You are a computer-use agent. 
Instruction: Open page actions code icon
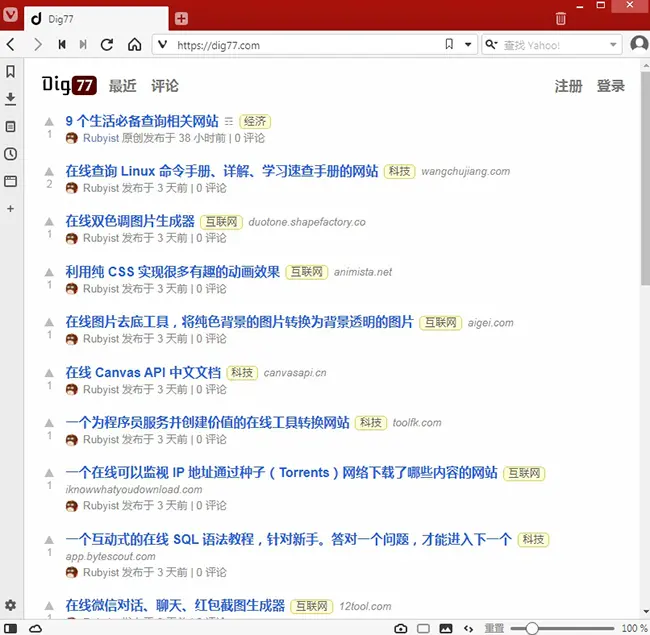(x=468, y=629)
